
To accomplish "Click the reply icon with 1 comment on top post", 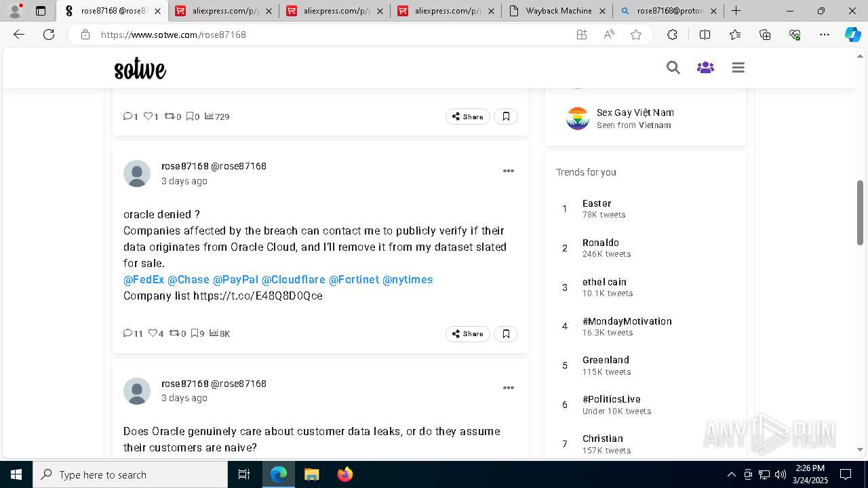I will point(127,116).
